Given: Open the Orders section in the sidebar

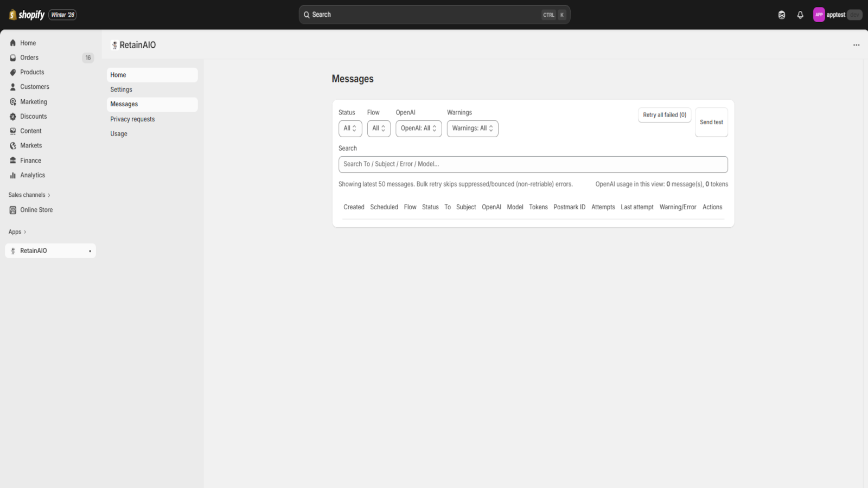Looking at the screenshot, I should tap(29, 57).
